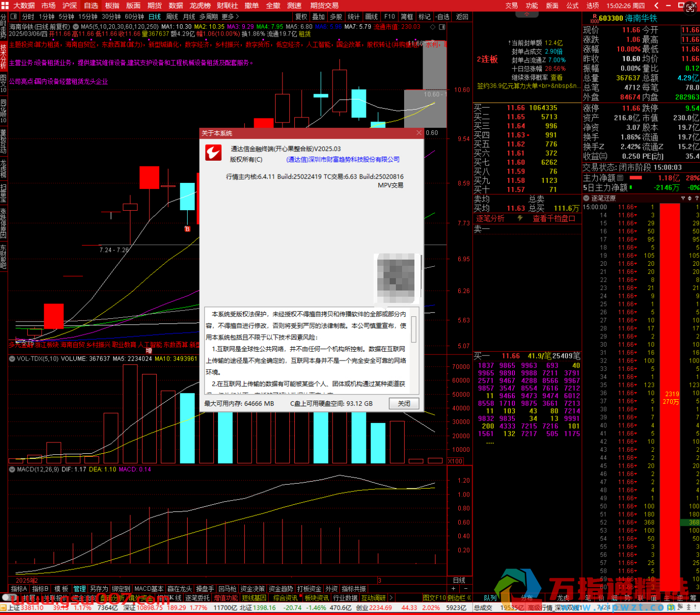Image resolution: width=700 pixels, height=615 pixels.
Task: Click the green 5日主力净额 bar indicator
Action: pyautogui.click(x=631, y=187)
